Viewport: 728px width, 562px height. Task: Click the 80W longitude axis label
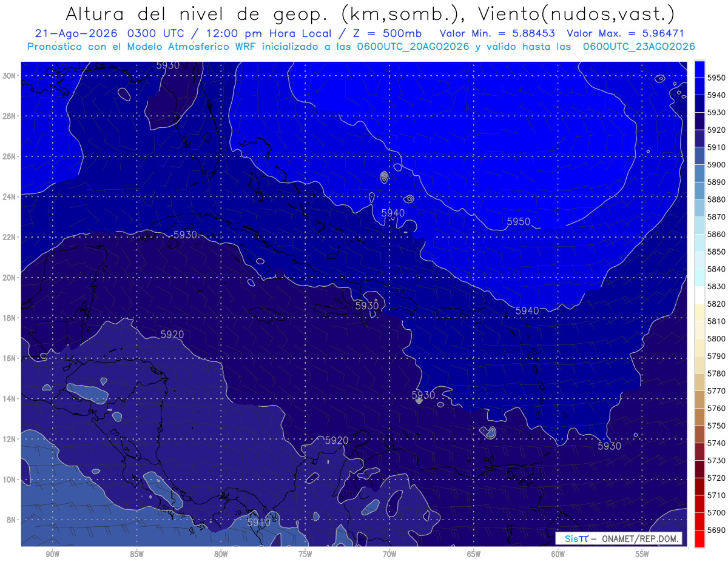(221, 554)
